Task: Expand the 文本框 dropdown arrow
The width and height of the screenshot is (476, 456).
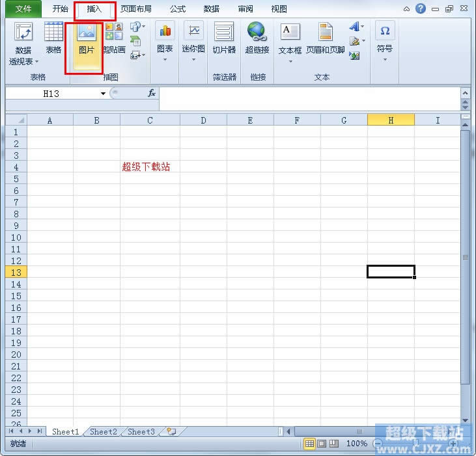Action: point(290,61)
